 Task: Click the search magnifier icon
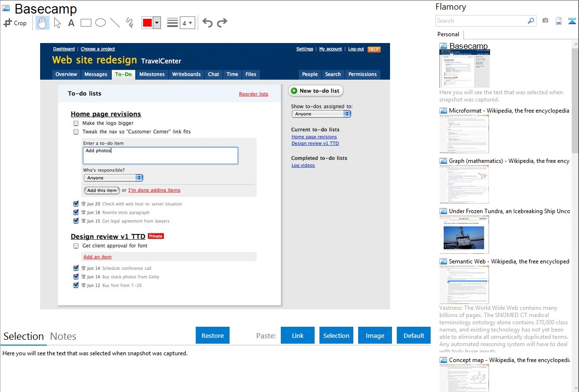coord(531,21)
